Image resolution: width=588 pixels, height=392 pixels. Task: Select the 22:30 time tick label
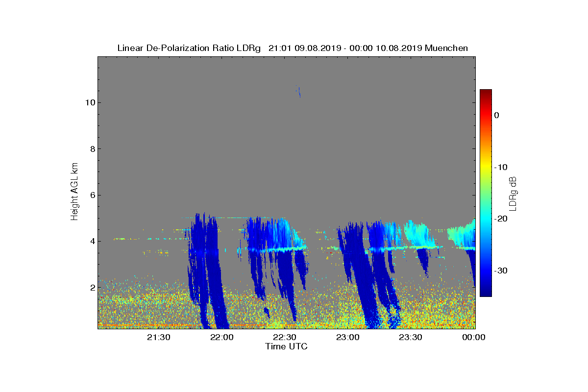285,337
